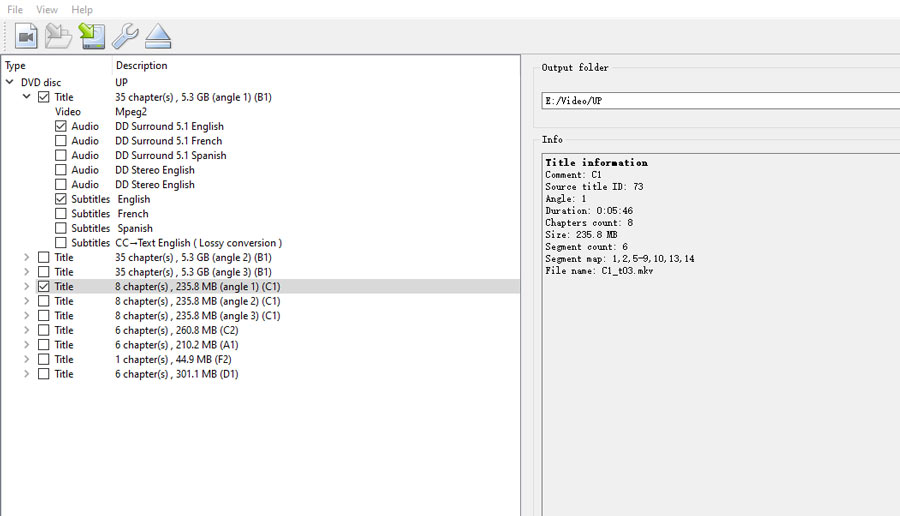Click the Open files folder toolbar icon

click(x=59, y=36)
